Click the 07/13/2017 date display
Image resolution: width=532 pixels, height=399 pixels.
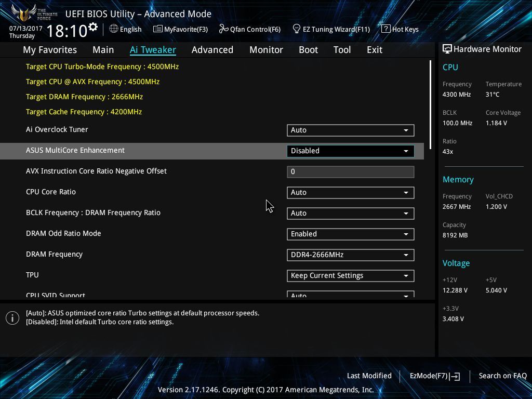tap(26, 29)
